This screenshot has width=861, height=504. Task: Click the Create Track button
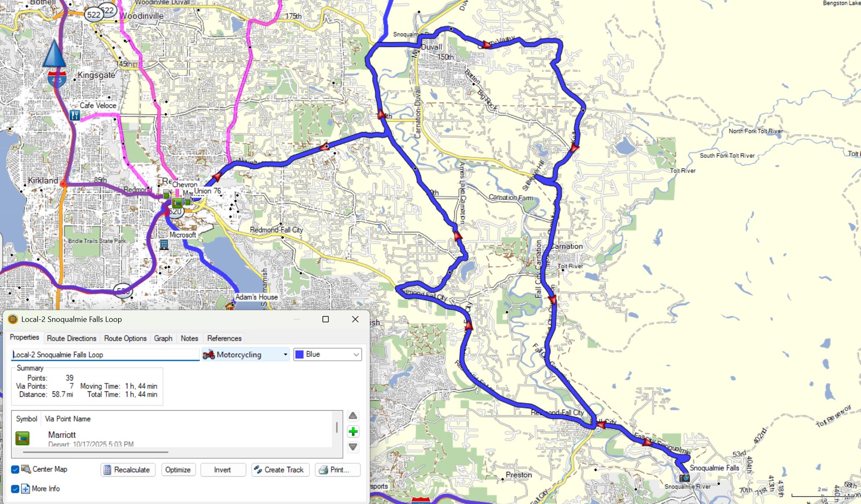point(280,470)
